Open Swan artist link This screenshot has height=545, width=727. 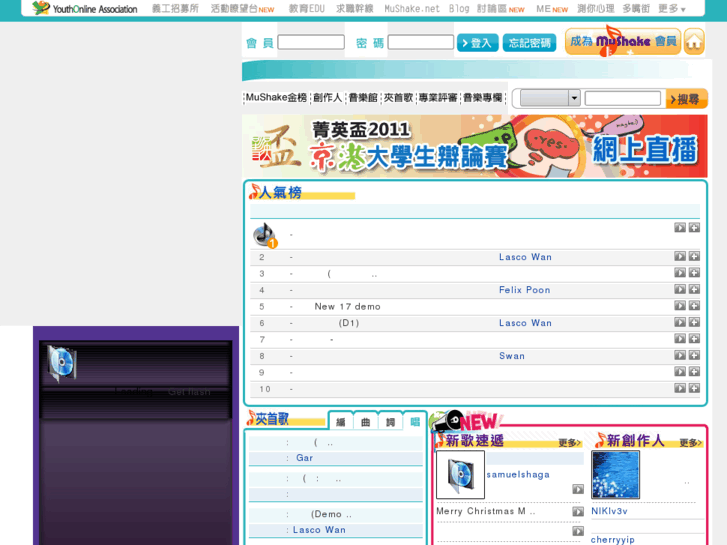[x=512, y=356]
